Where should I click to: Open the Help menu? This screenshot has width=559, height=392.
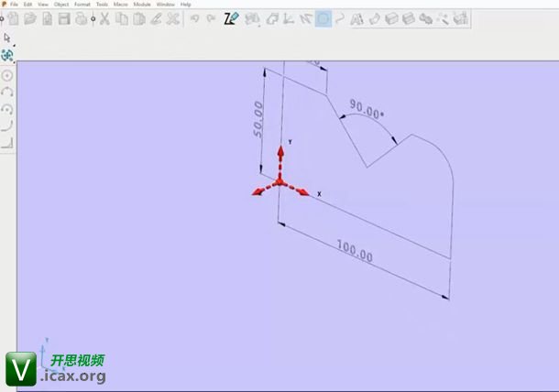185,5
